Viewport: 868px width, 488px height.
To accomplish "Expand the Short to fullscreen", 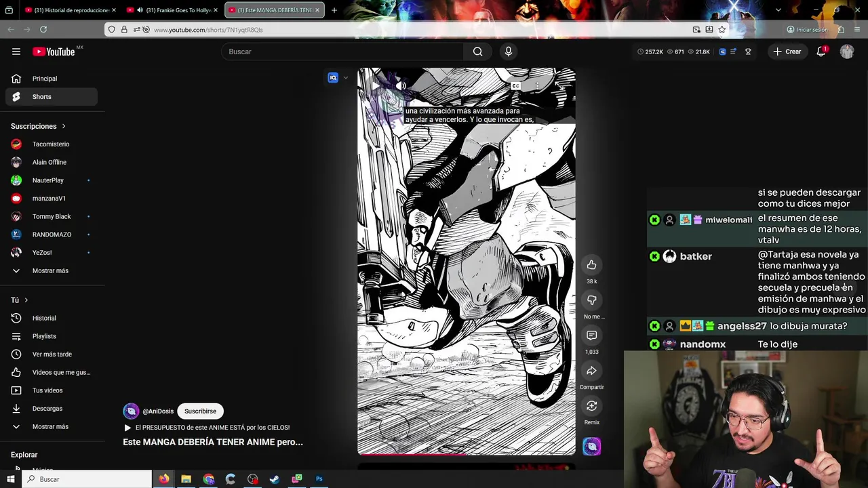I will 559,85.
